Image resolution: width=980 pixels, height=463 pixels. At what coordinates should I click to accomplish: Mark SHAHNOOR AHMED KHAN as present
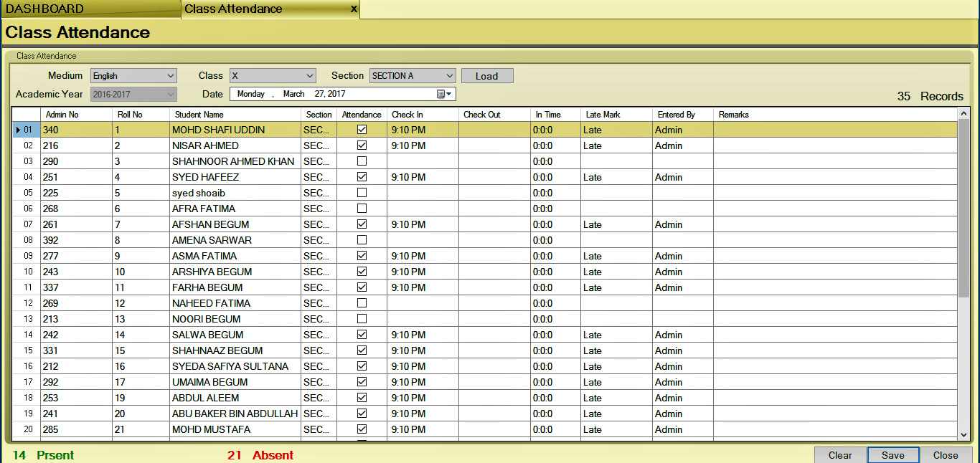pos(362,161)
